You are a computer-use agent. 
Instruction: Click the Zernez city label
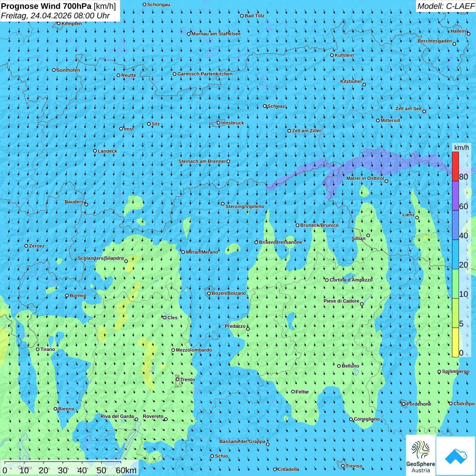tap(37, 246)
